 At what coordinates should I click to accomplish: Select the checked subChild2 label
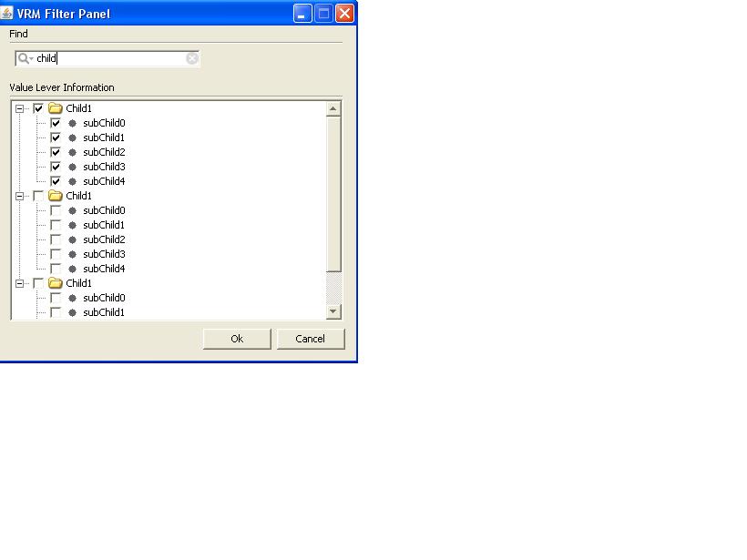pos(104,152)
